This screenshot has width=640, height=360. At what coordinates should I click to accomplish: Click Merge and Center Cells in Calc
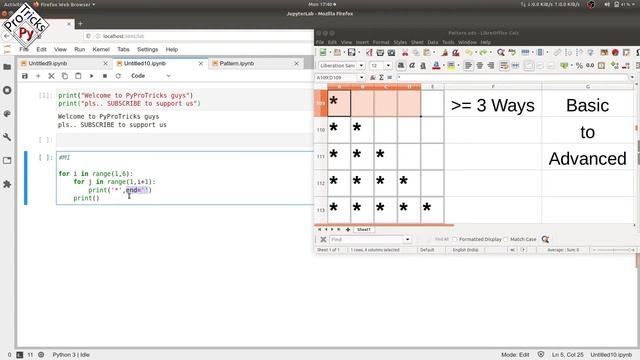[516, 65]
